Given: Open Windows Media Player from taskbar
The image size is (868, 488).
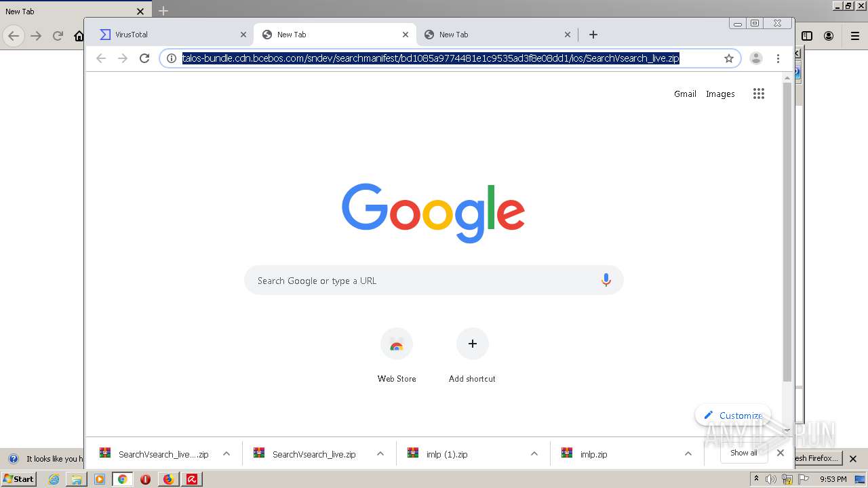Looking at the screenshot, I should click(x=100, y=479).
